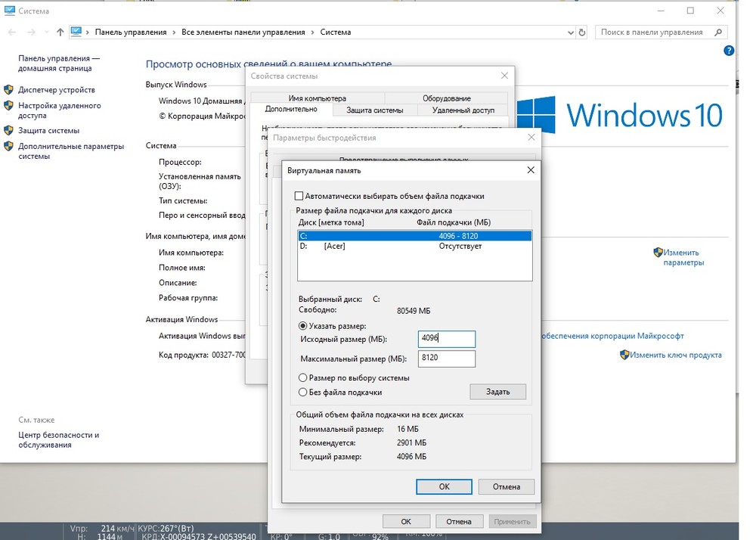The height and width of the screenshot is (540, 756).
Task: Click the forward navigation arrow
Action: click(31, 33)
